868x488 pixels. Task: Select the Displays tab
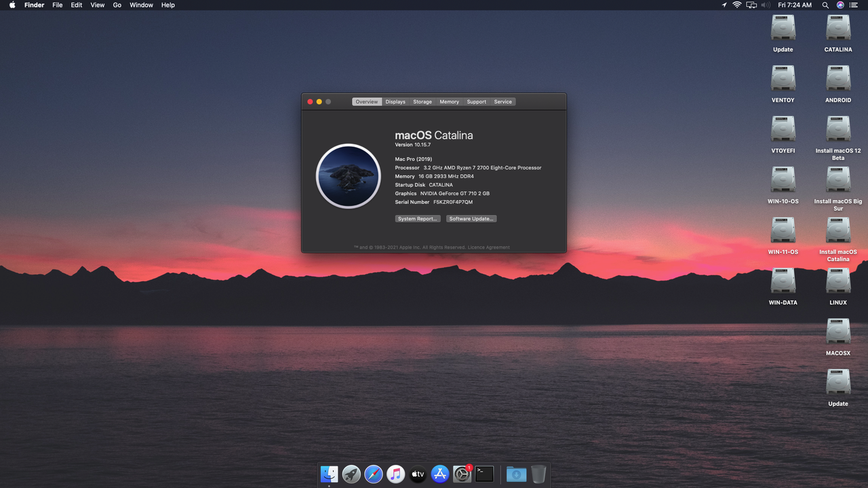[x=395, y=101]
